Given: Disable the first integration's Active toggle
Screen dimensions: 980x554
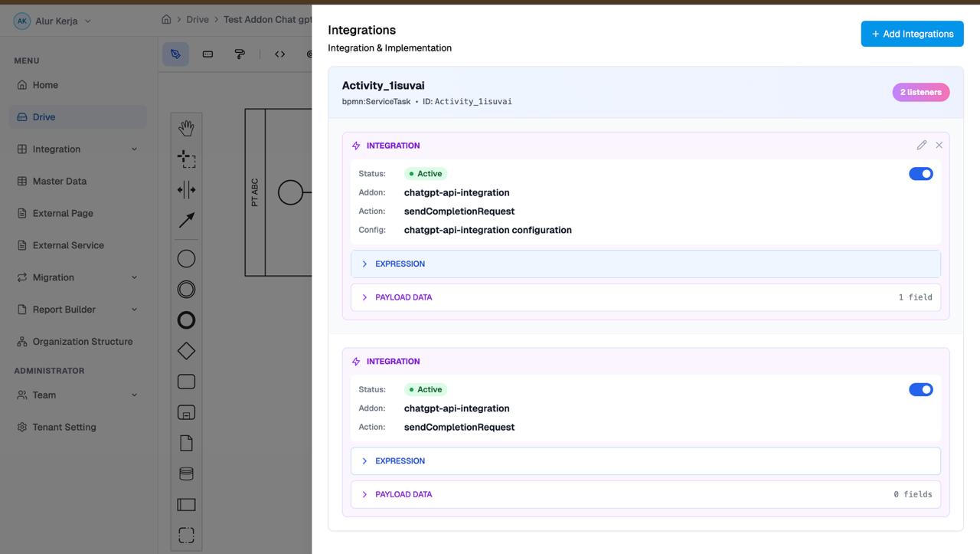Looking at the screenshot, I should pyautogui.click(x=921, y=173).
